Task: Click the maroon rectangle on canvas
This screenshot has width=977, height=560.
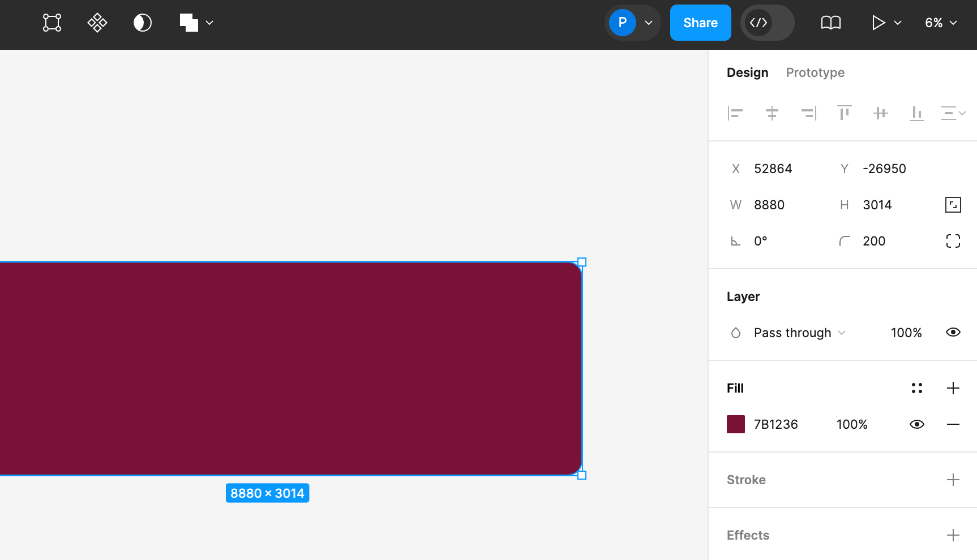Action: pos(291,368)
